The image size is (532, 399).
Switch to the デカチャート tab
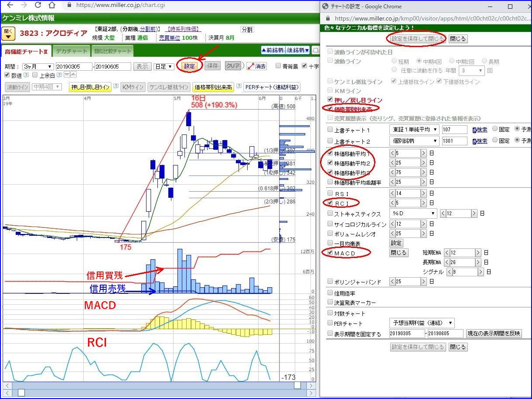[72, 51]
